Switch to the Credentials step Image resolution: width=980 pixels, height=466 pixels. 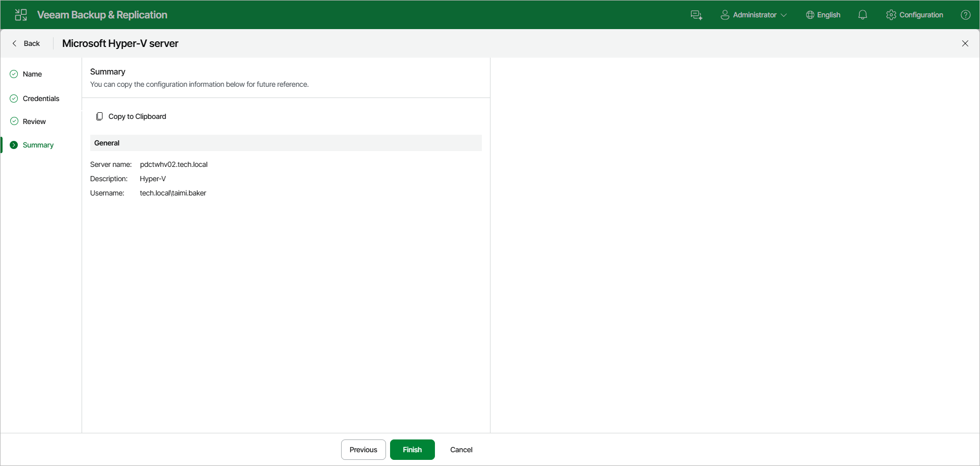coord(41,99)
